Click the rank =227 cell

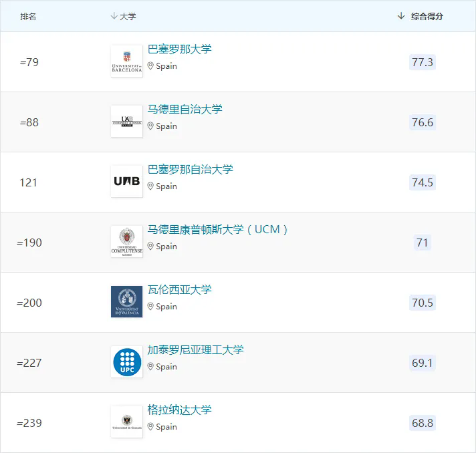point(29,363)
